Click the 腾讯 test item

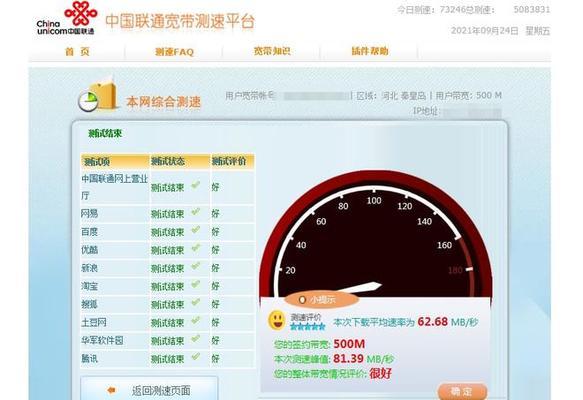pos(89,358)
